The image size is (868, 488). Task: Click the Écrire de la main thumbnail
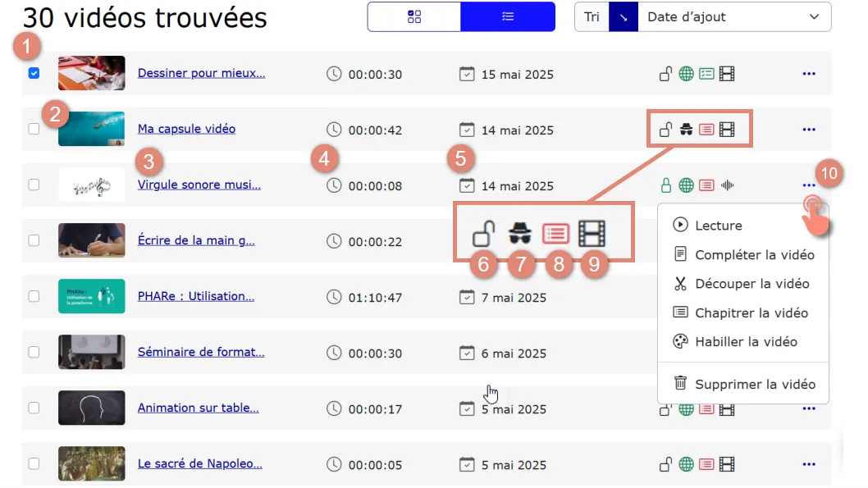[91, 240]
